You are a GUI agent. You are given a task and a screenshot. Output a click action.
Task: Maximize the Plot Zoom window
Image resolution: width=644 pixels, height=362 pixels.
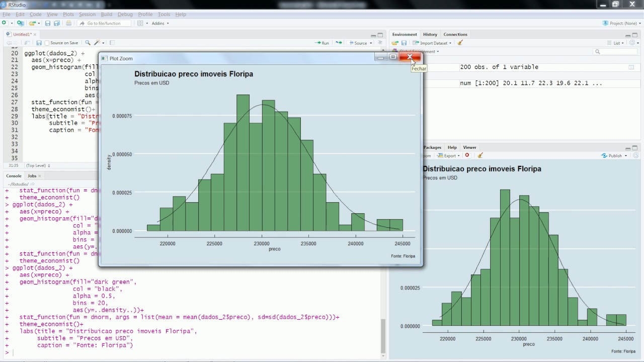click(x=393, y=57)
